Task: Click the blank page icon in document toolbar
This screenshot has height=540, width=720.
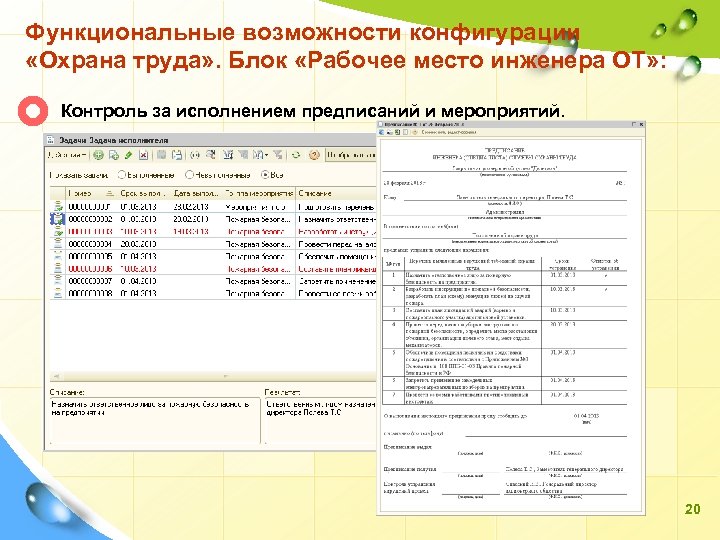Action: (x=405, y=132)
